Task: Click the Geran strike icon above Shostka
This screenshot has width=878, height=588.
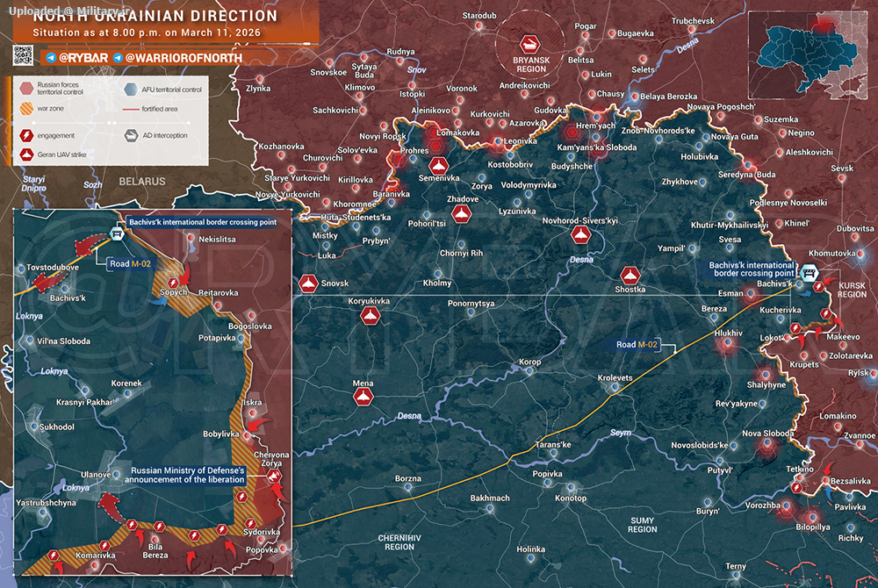Action: tap(630, 276)
